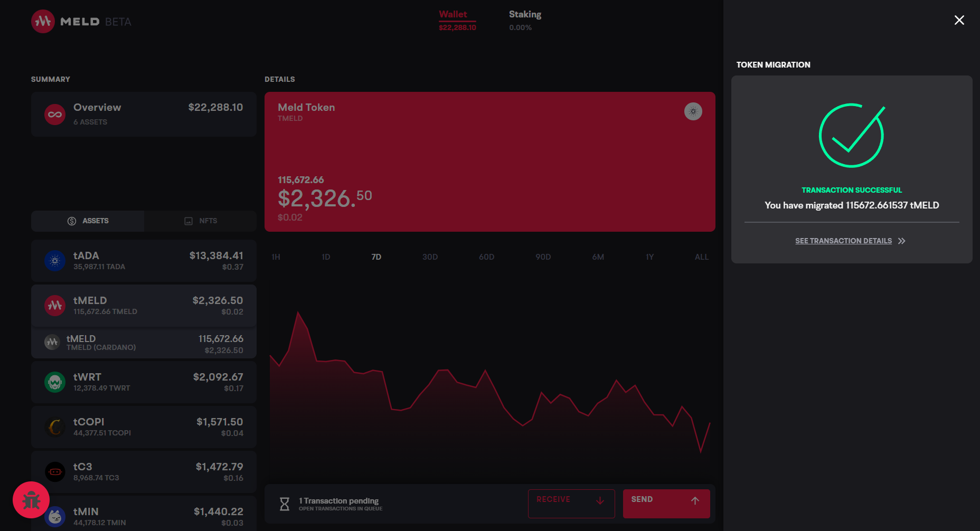Select the tCOPI asset row
980x531 pixels.
tap(144, 427)
